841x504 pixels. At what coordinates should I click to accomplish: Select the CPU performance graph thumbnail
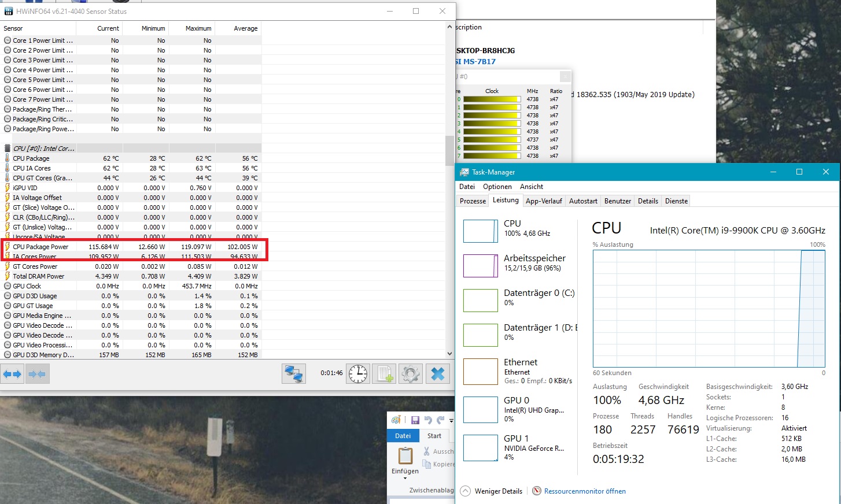coord(480,231)
